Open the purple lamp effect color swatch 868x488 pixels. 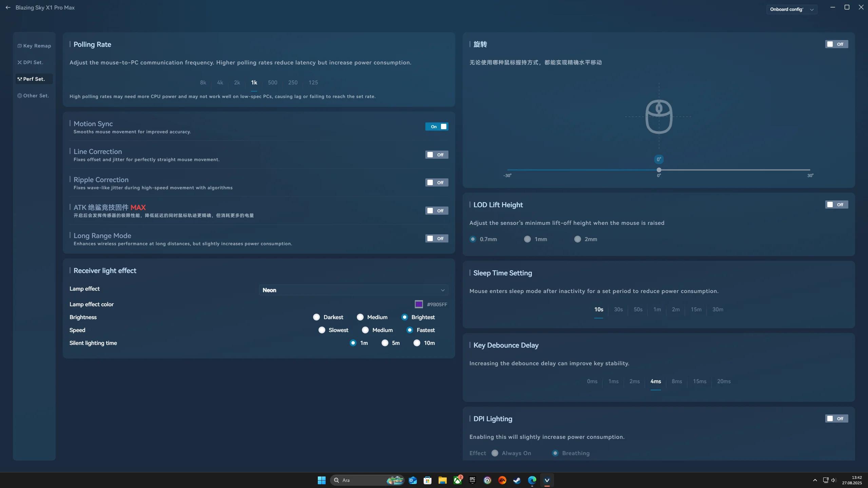pos(419,304)
